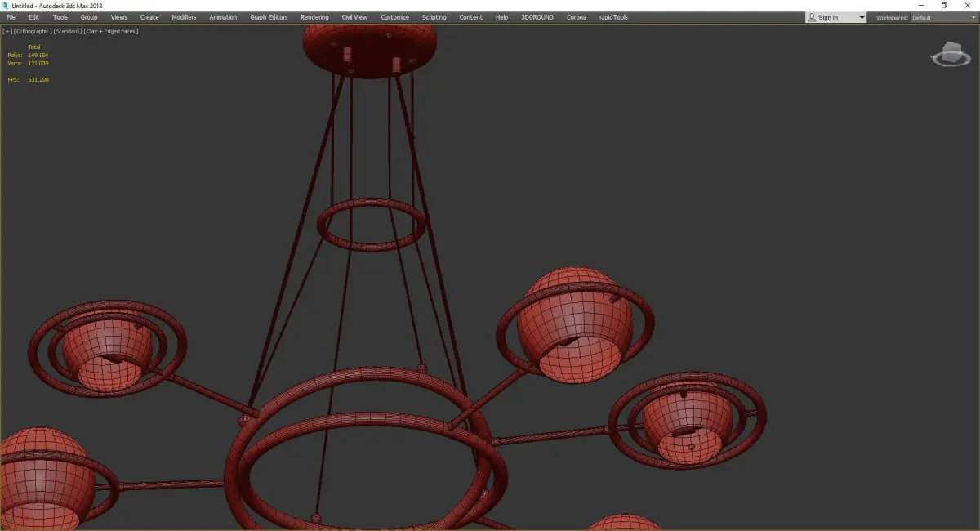Click the Verts count statistic text

point(28,63)
